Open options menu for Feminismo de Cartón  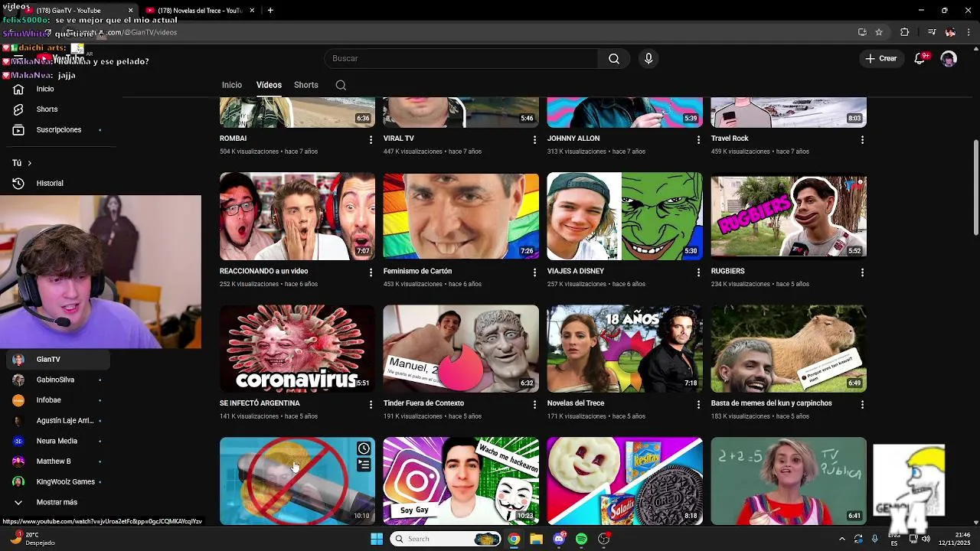tap(534, 272)
